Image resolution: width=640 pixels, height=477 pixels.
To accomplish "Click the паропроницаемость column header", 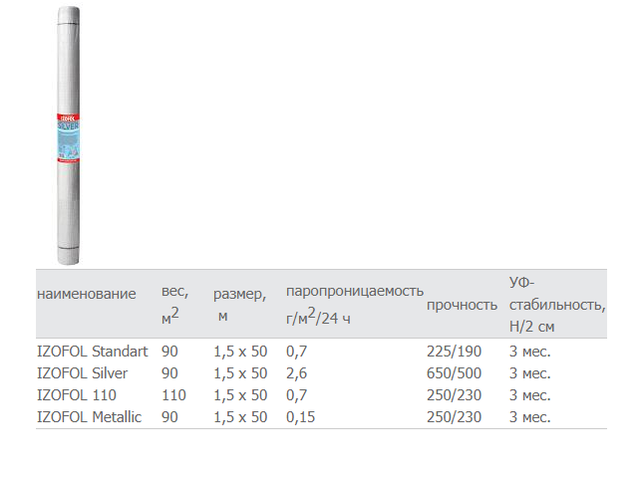I will (x=355, y=304).
